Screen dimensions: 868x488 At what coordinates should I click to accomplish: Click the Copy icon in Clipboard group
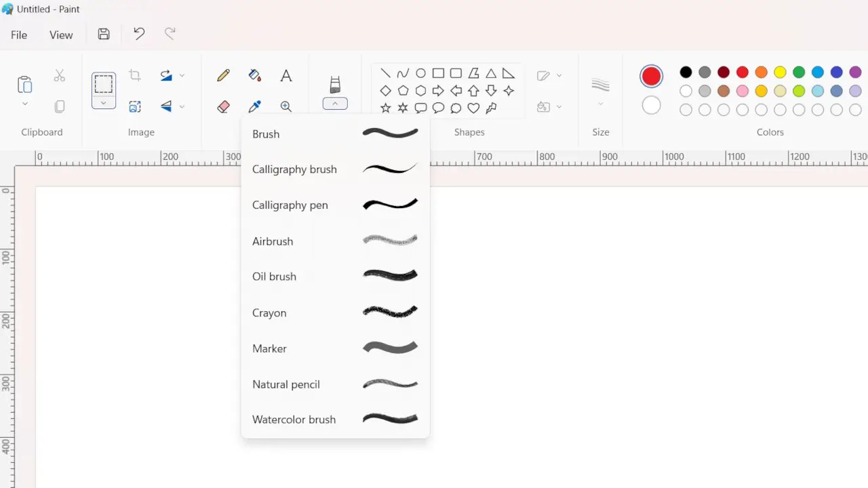[60, 106]
